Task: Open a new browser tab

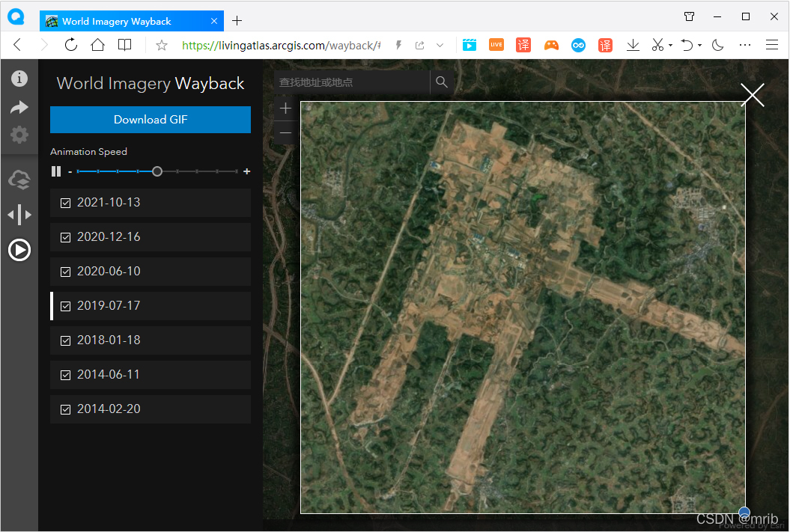Action: pyautogui.click(x=237, y=21)
